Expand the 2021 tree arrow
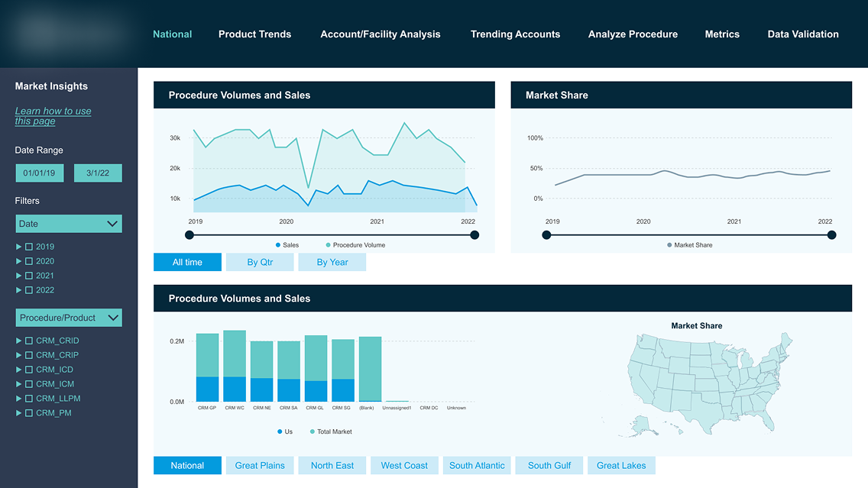Image resolution: width=868 pixels, height=488 pixels. [19, 276]
